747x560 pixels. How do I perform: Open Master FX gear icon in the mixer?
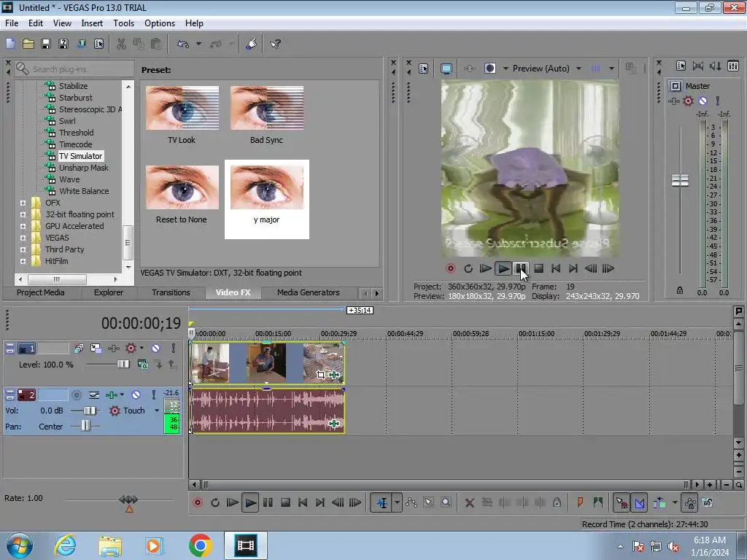pos(688,101)
